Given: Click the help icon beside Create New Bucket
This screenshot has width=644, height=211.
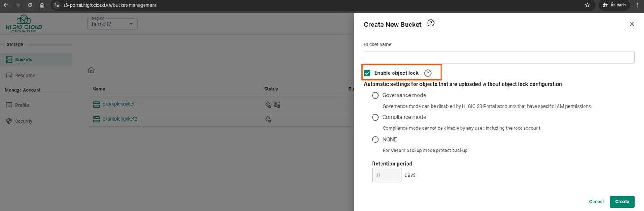Looking at the screenshot, I should tap(431, 23).
